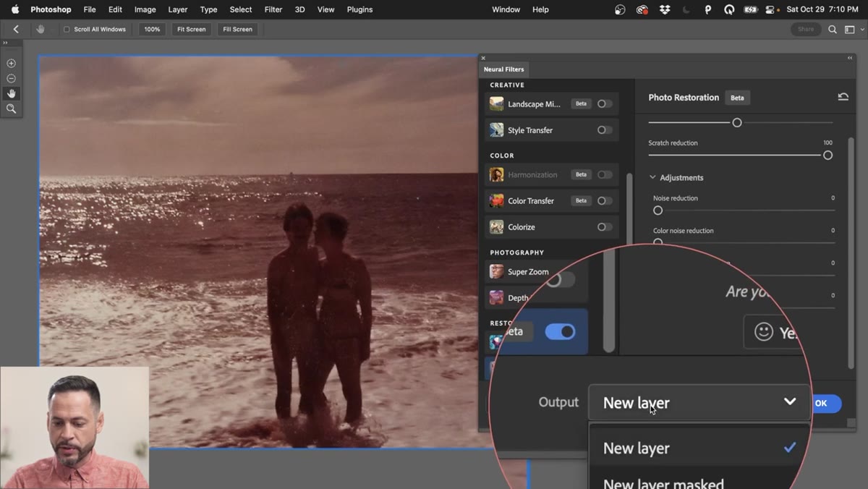Click the Fill Screen button
The width and height of the screenshot is (868, 489).
(237, 29)
